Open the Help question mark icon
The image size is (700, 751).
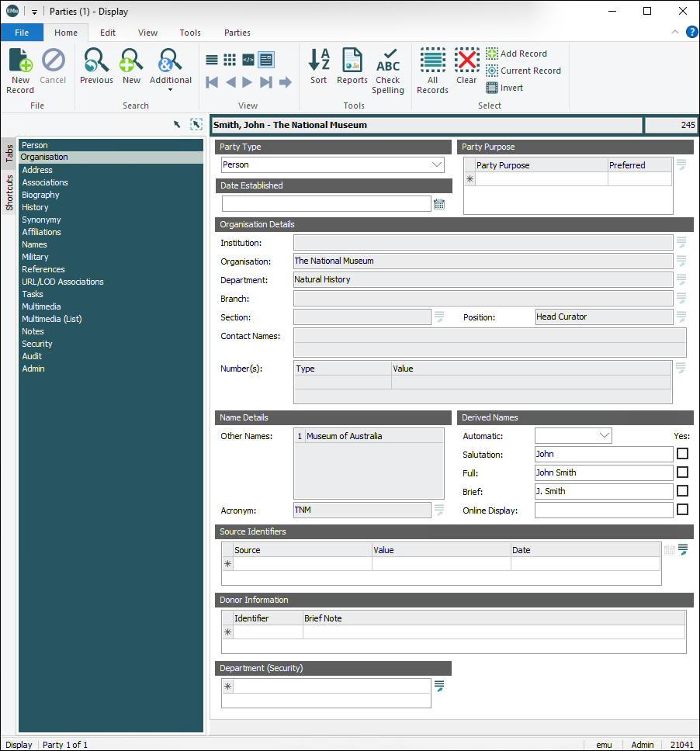point(692,32)
